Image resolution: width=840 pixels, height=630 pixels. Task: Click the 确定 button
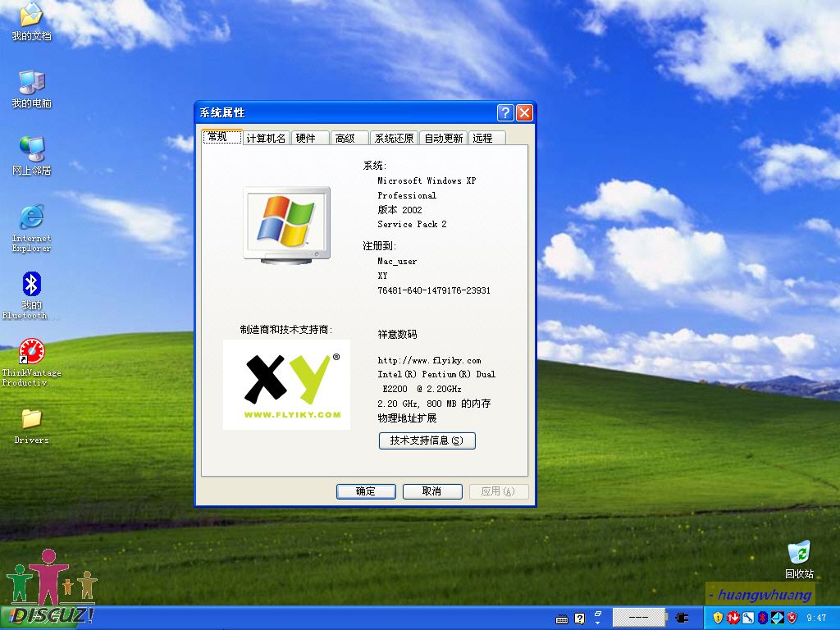(366, 491)
